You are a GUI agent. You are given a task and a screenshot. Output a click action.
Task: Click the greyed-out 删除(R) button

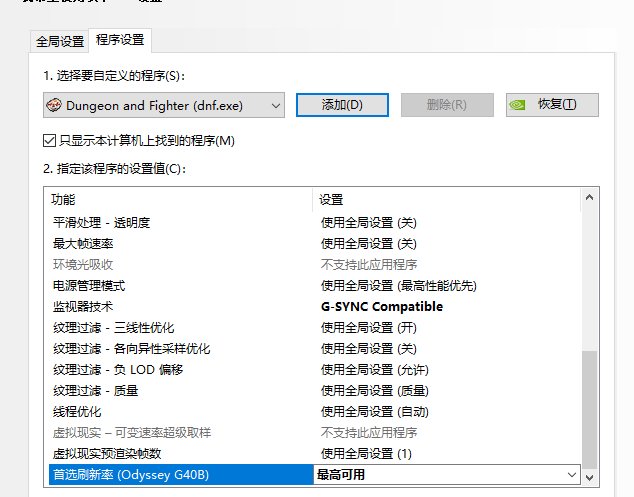(447, 105)
